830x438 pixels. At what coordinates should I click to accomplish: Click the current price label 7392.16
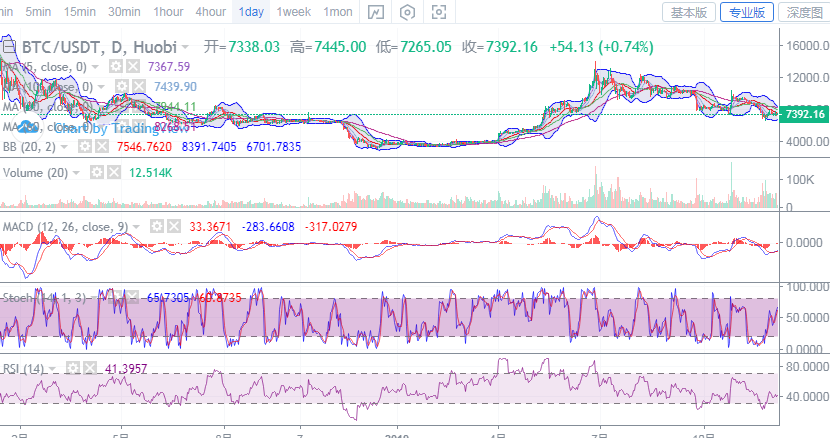tap(805, 114)
